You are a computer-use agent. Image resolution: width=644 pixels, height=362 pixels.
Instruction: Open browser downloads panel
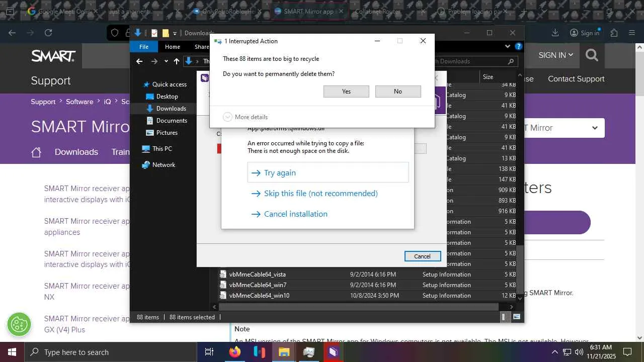[555, 33]
